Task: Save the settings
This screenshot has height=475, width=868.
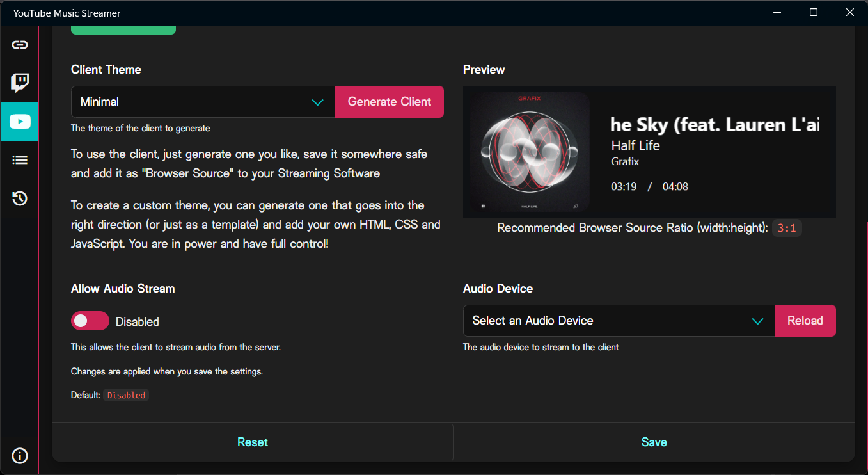Action: tap(654, 442)
